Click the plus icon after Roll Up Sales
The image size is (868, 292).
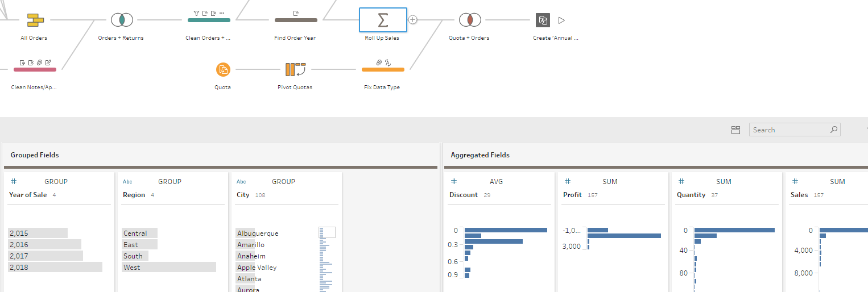tap(413, 20)
